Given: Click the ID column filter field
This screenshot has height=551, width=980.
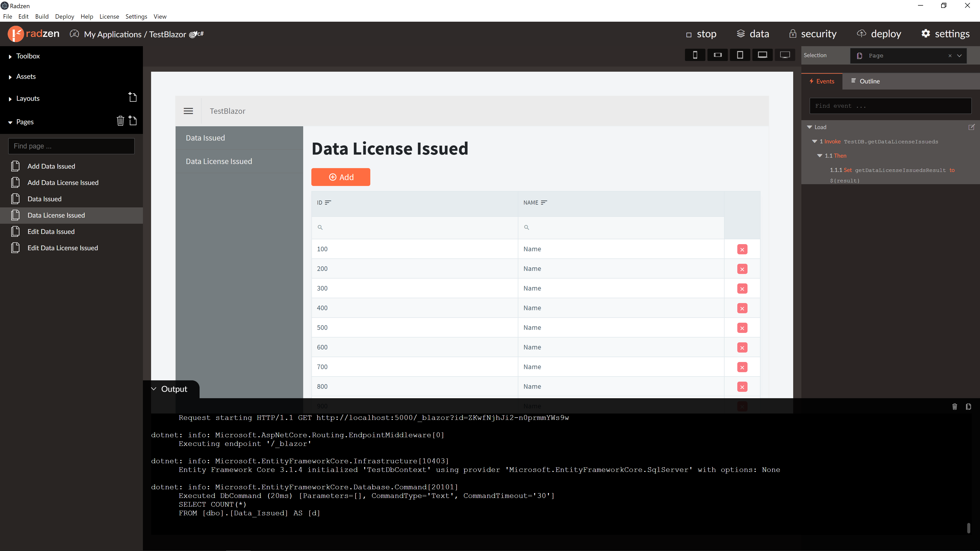Looking at the screenshot, I should tap(415, 227).
